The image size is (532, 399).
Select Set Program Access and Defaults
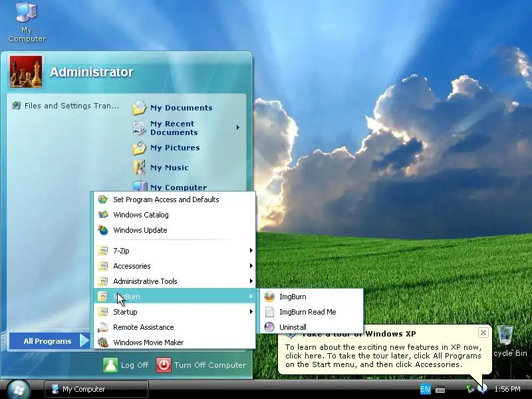click(174, 199)
